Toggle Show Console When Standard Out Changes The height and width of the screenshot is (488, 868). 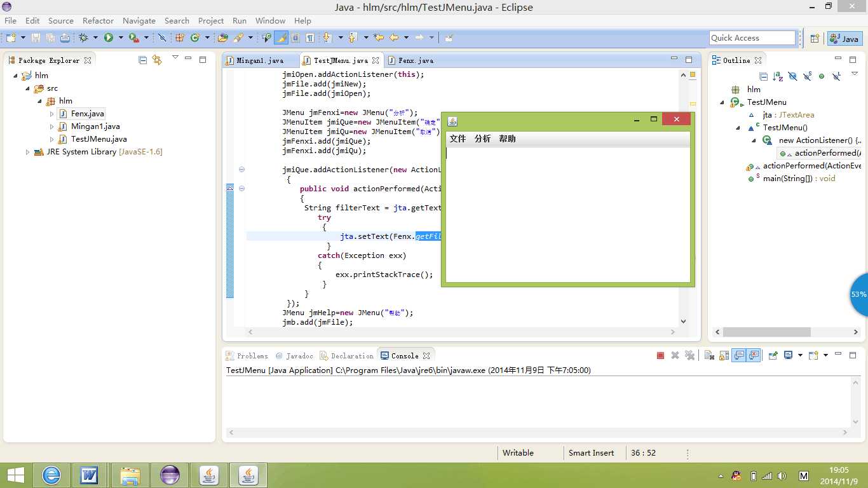point(739,356)
